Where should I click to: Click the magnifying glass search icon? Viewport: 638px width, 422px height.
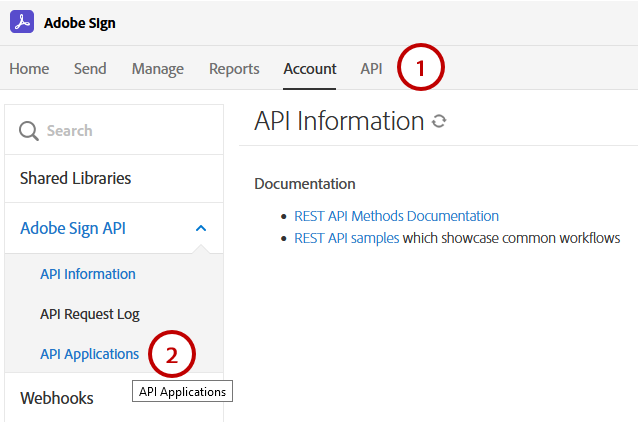(x=29, y=131)
